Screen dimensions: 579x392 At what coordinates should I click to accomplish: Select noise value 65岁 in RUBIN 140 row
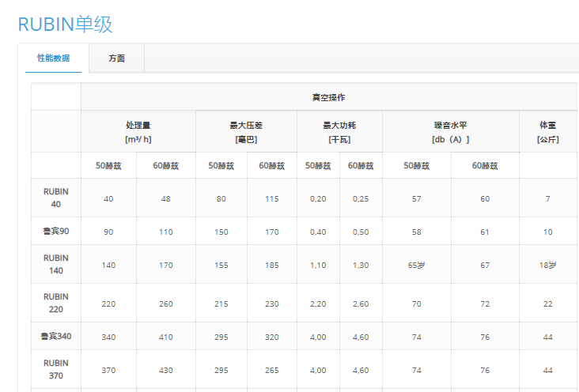point(417,266)
